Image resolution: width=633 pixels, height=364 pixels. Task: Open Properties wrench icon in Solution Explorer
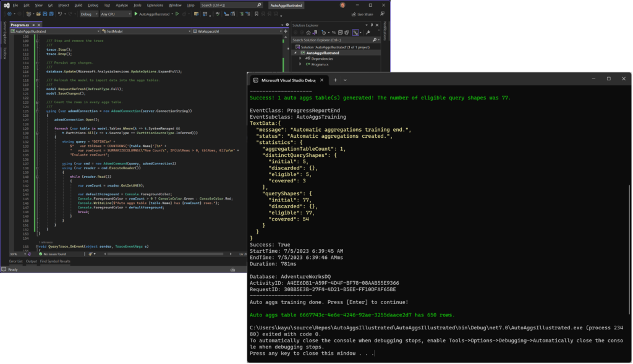368,33
